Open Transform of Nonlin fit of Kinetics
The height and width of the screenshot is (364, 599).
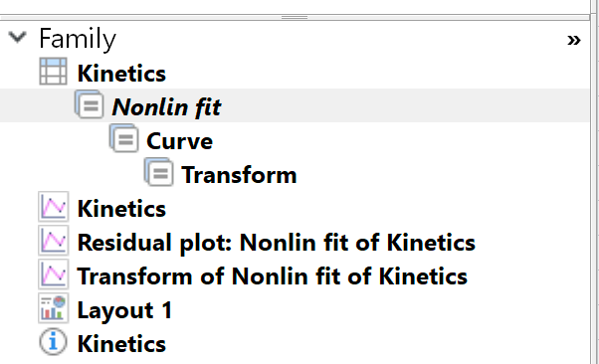[273, 276]
